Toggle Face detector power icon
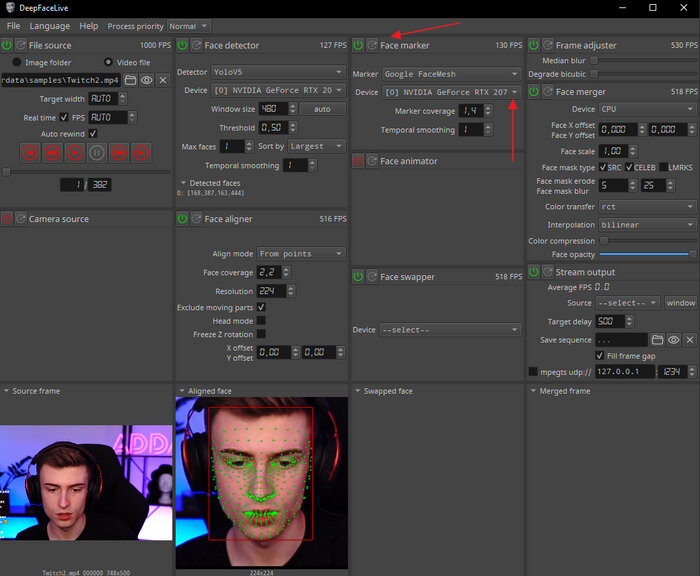The height and width of the screenshot is (576, 700). (x=182, y=45)
